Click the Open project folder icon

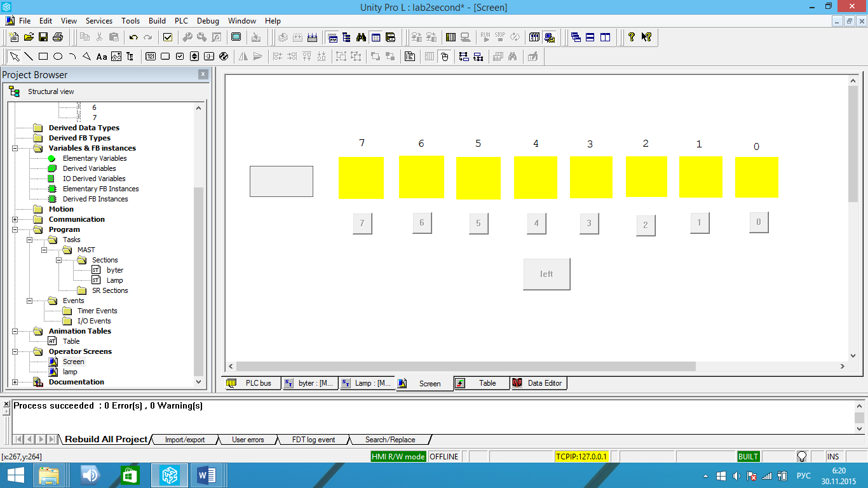coord(29,37)
